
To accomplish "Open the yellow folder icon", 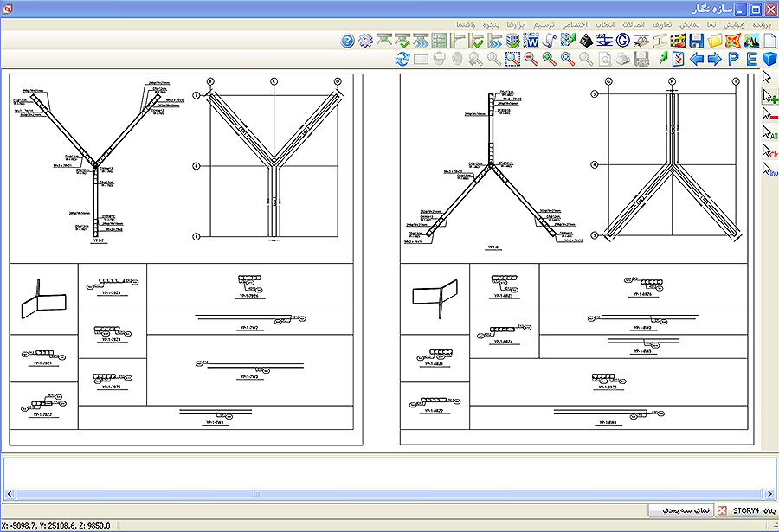I will pyautogui.click(x=714, y=41).
